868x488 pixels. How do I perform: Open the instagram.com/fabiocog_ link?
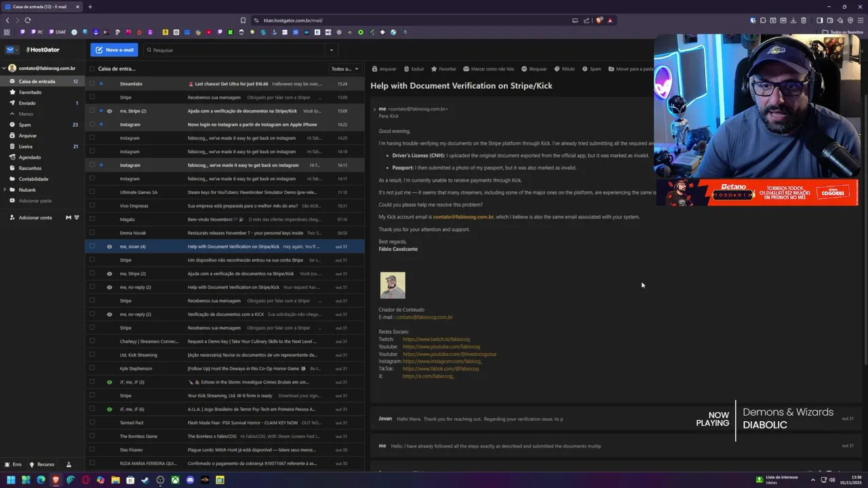click(x=443, y=361)
